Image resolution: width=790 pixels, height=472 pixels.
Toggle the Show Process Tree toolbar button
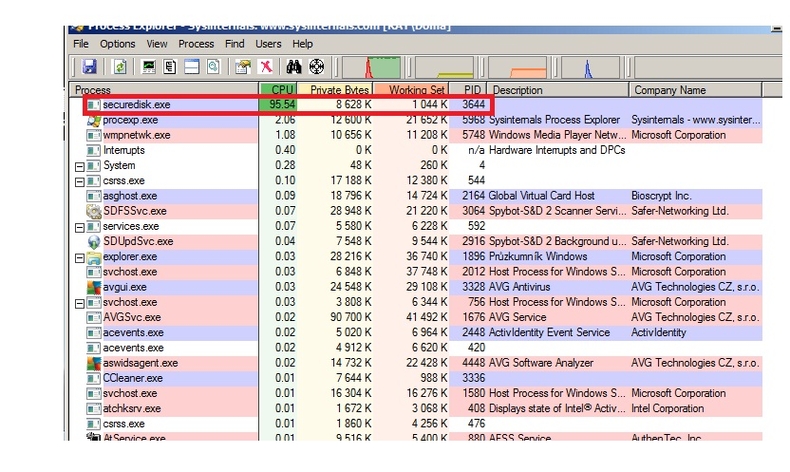[170, 68]
